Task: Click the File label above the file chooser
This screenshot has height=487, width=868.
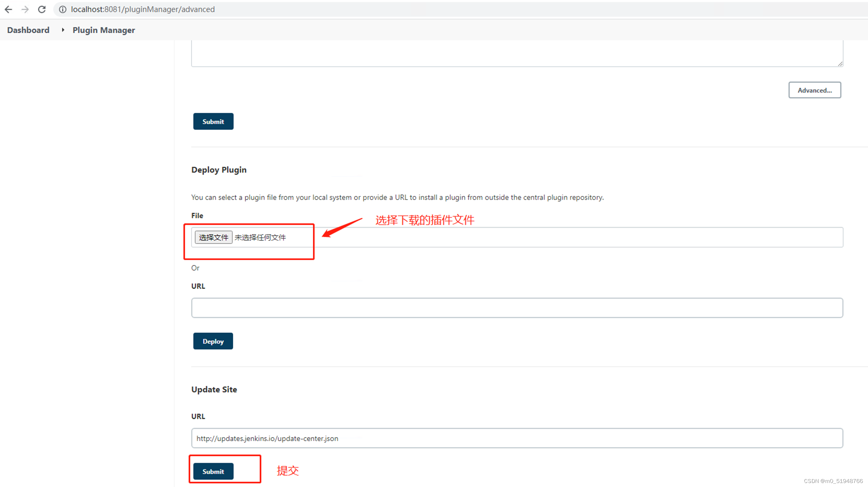Action: pos(197,215)
